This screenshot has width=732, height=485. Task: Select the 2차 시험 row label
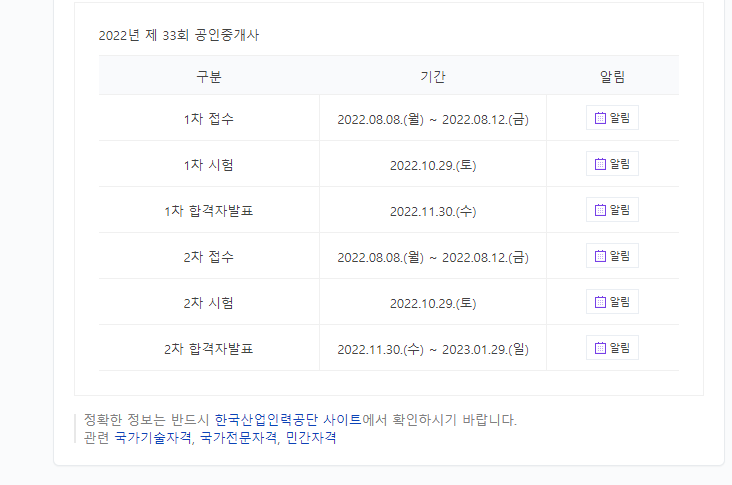pos(209,303)
